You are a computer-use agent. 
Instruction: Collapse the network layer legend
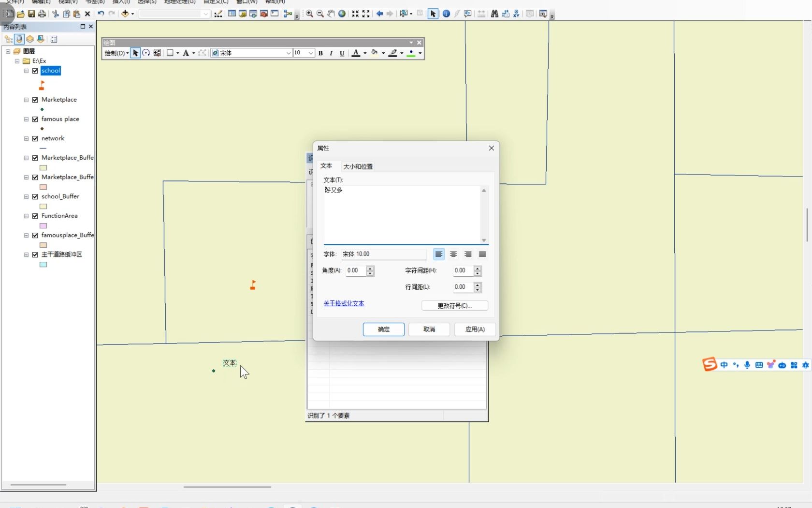click(27, 138)
